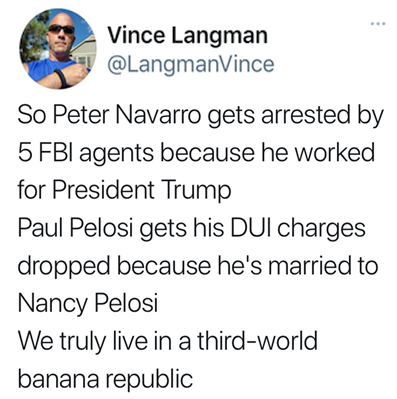Click the name "Nancy Pelosi" in tweet
Screen dimensions: 397x399
pyautogui.click(x=87, y=305)
